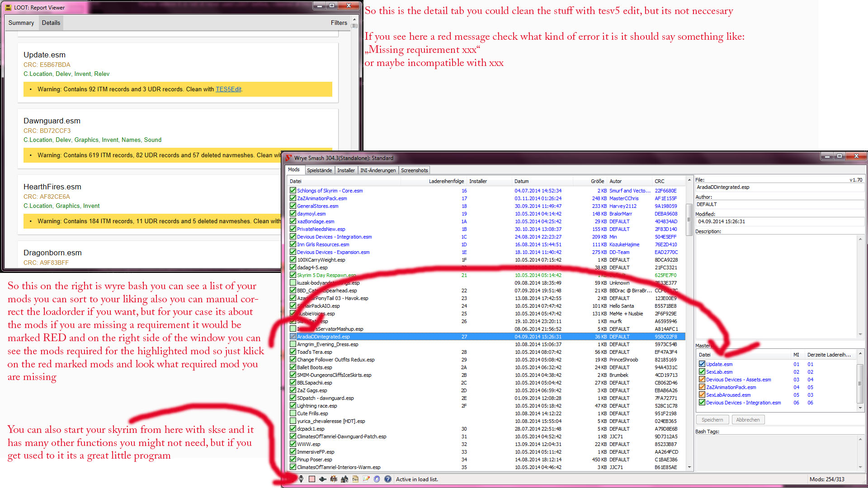Click the Modified date field
This screenshot has height=488, width=868.
pyautogui.click(x=779, y=221)
